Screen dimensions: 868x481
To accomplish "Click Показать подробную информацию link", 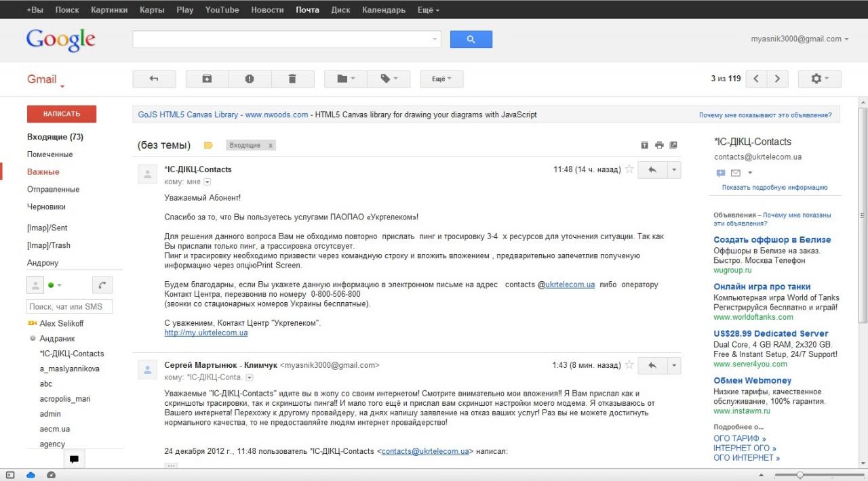I will pyautogui.click(x=774, y=188).
